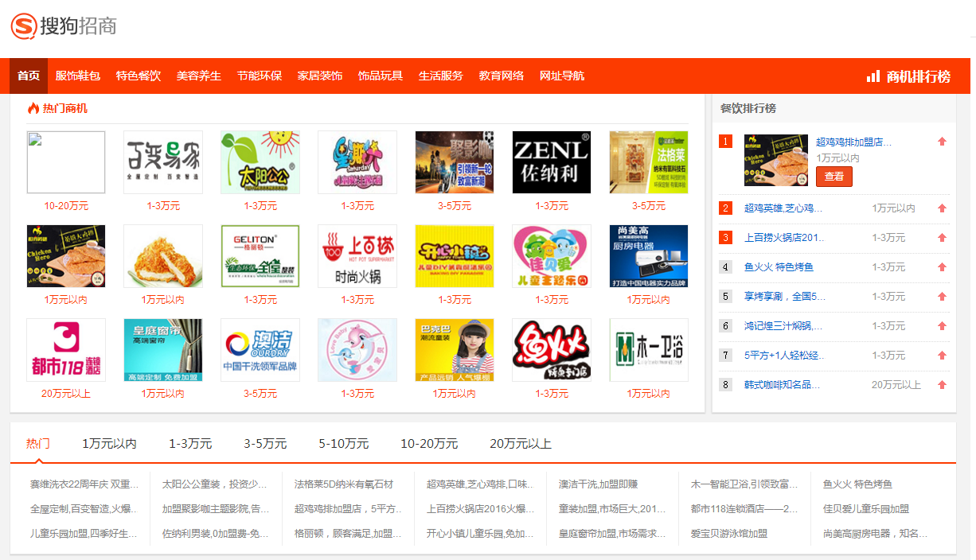Switch to the 3-5万元 tab
The width and height of the screenshot is (976, 560).
pos(265,443)
